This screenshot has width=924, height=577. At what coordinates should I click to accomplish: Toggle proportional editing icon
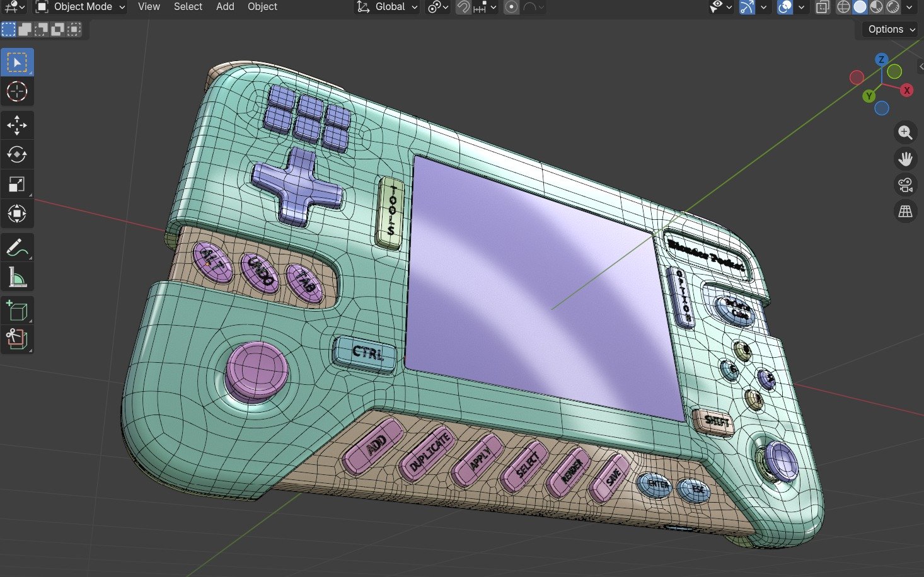pyautogui.click(x=512, y=7)
